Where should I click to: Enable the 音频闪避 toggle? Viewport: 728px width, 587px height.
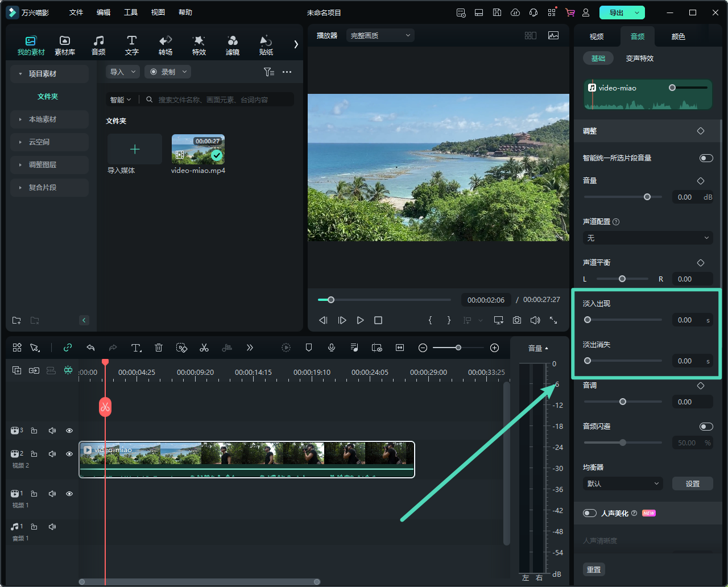coord(706,427)
